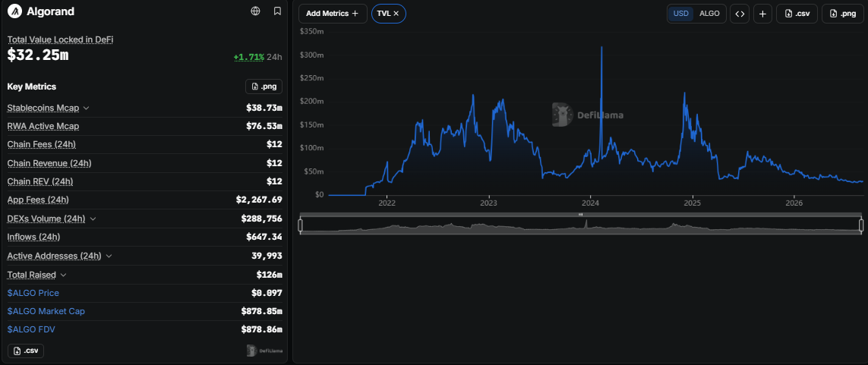868x365 pixels.
Task: Click the range slider top grip
Action: click(581, 214)
